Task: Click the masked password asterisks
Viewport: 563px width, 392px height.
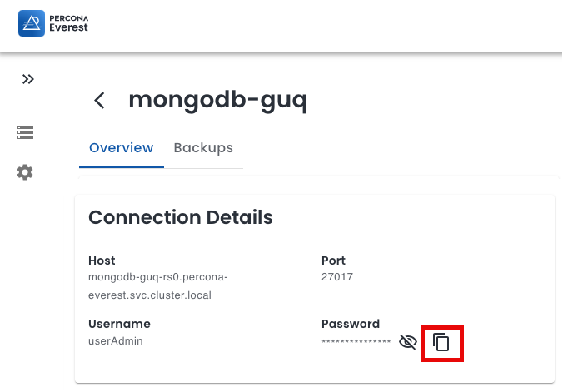Action: [x=356, y=342]
